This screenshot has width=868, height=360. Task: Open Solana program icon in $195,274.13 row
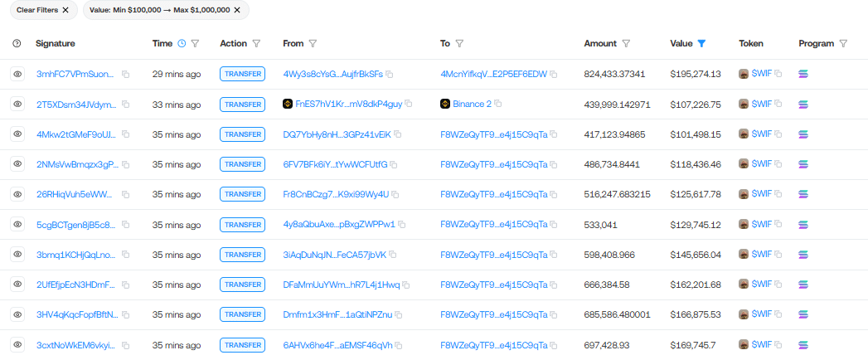804,74
